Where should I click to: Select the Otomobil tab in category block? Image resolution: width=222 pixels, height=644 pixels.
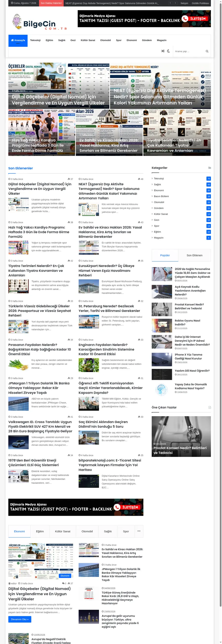(87, 531)
